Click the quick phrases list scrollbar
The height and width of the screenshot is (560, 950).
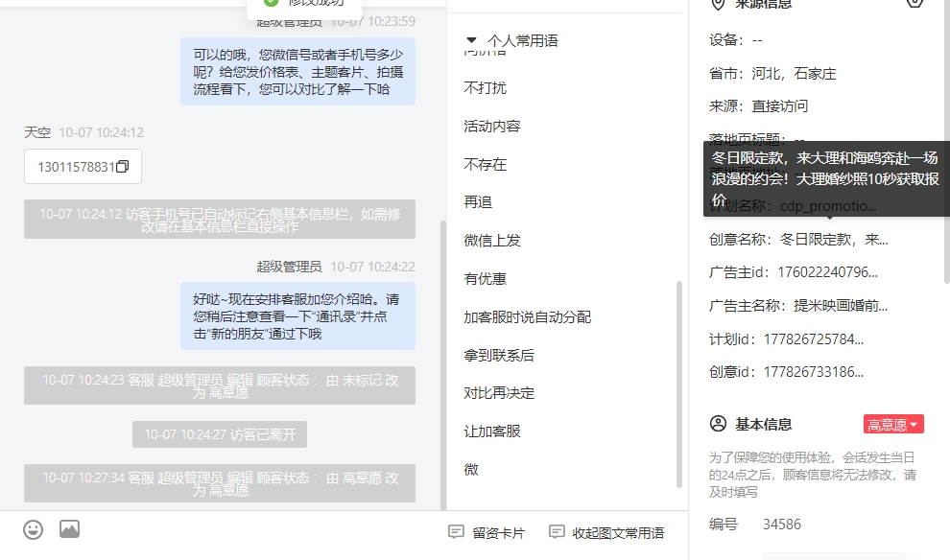pos(679,385)
